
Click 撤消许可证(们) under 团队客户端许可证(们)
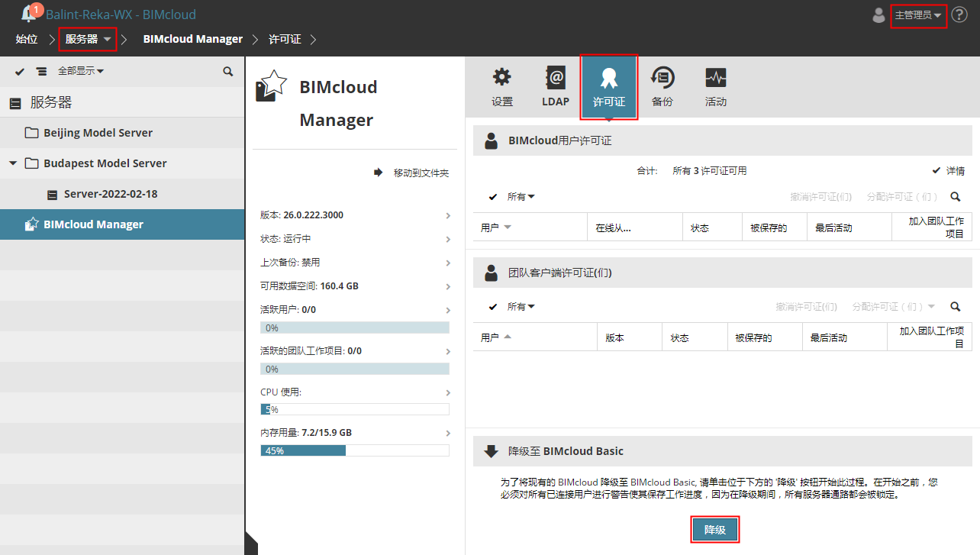(807, 307)
